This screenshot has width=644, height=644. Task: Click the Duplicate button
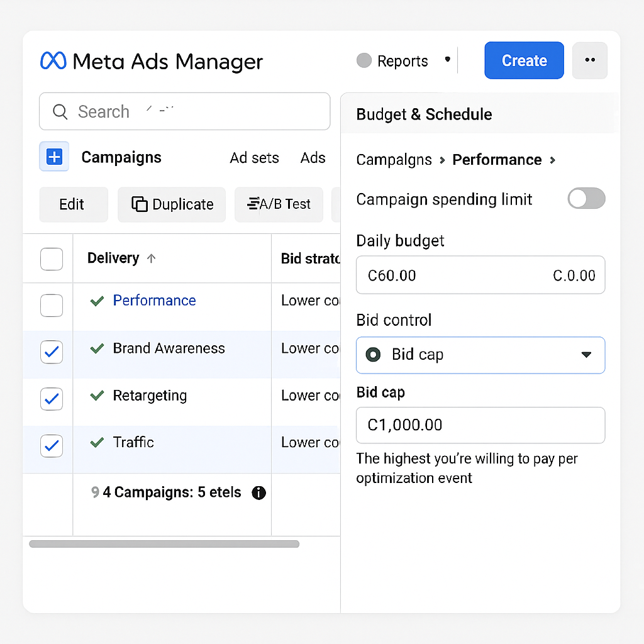172,204
